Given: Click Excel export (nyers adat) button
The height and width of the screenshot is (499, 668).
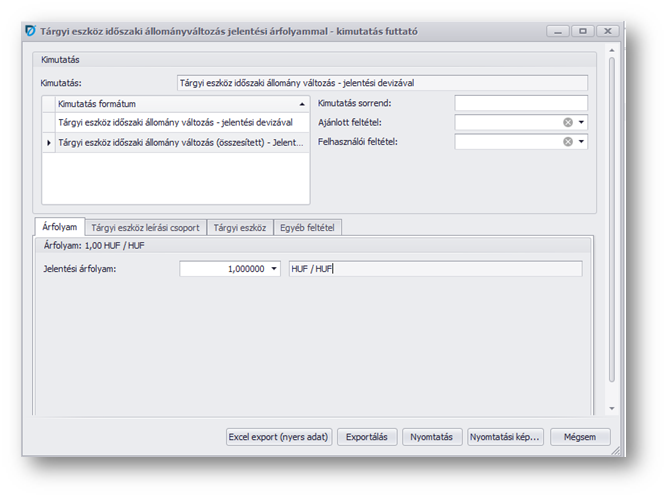Looking at the screenshot, I should click(278, 437).
